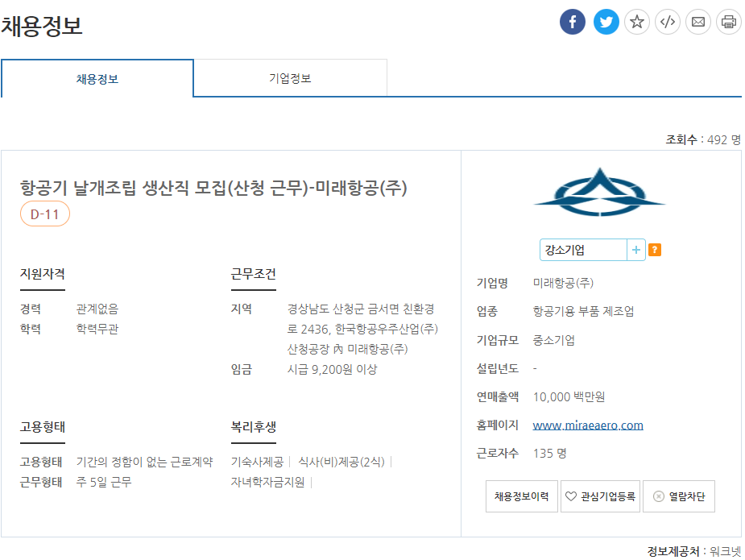Switch to the 기업정보 tab

[x=290, y=78]
